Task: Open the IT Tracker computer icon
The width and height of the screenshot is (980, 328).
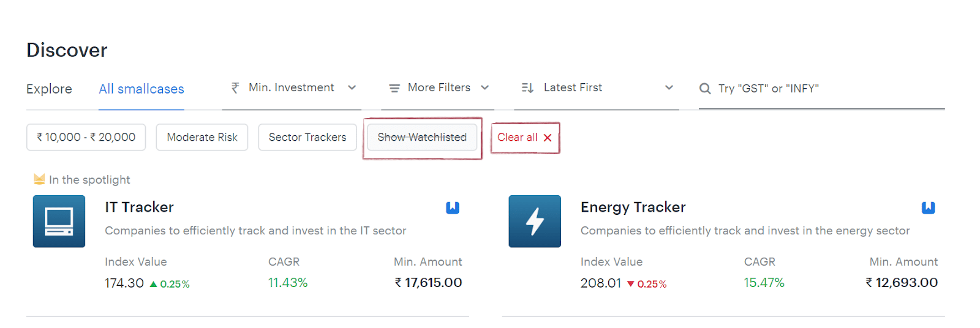Action: [x=59, y=222]
